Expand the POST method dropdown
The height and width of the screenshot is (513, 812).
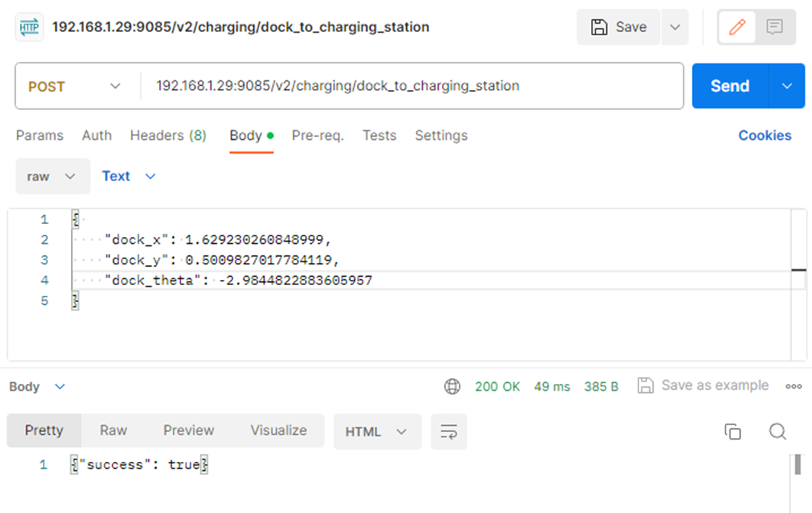(75, 86)
